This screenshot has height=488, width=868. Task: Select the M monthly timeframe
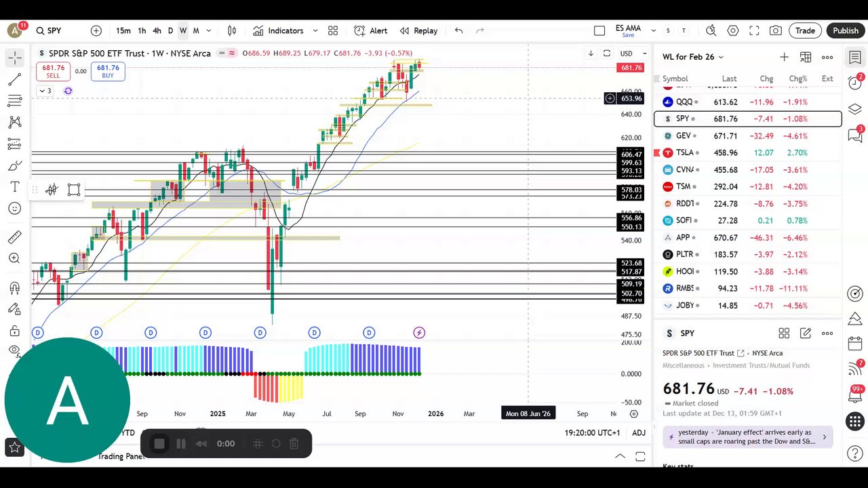196,30
